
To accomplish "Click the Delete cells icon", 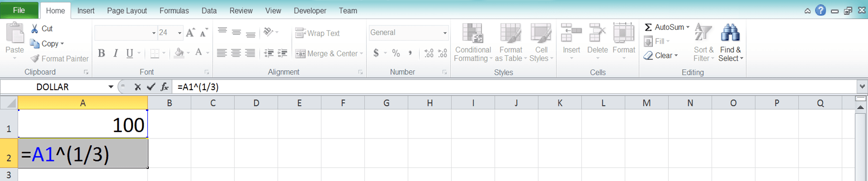I will click(x=597, y=33).
